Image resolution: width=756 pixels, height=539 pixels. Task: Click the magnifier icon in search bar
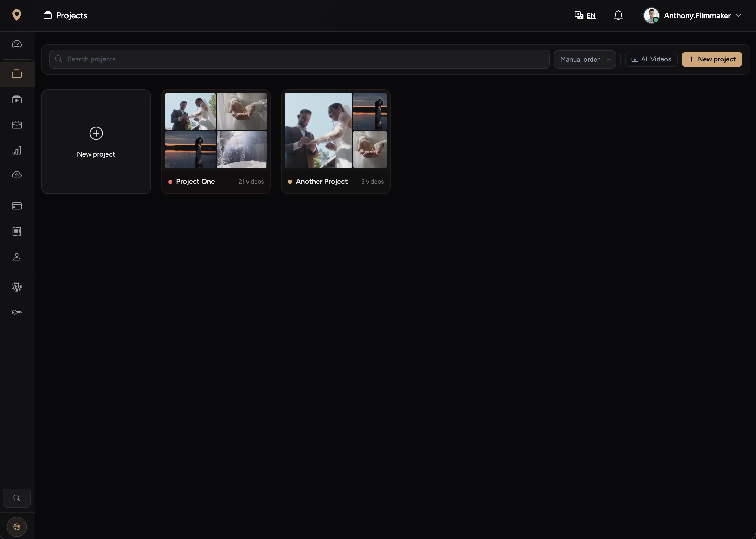pyautogui.click(x=59, y=59)
